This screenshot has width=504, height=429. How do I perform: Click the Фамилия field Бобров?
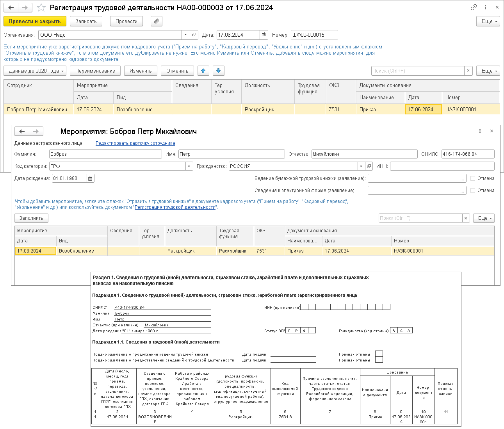click(105, 154)
